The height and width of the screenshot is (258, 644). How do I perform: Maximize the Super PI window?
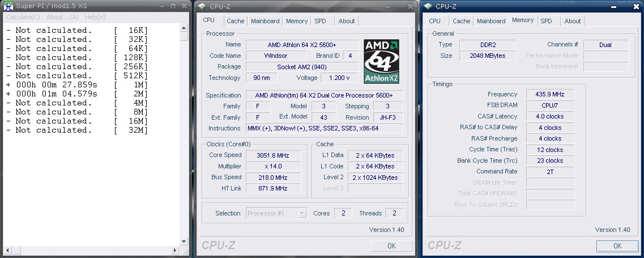173,6
